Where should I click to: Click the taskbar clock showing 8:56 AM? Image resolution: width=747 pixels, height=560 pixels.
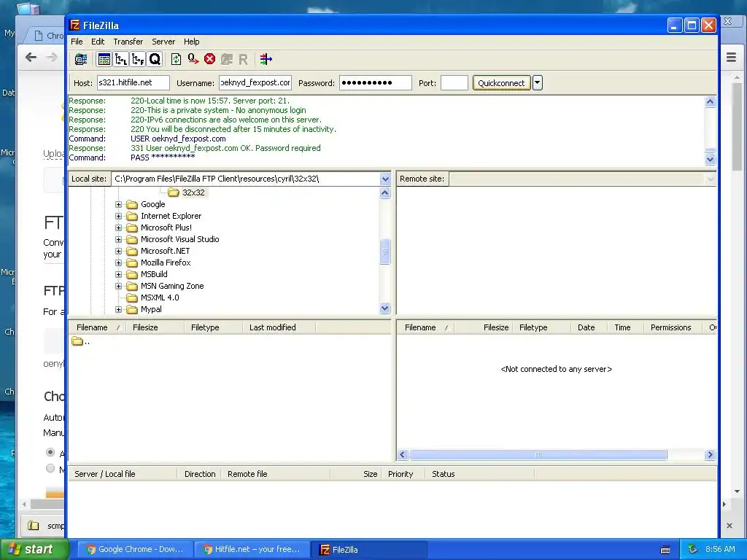click(x=720, y=549)
